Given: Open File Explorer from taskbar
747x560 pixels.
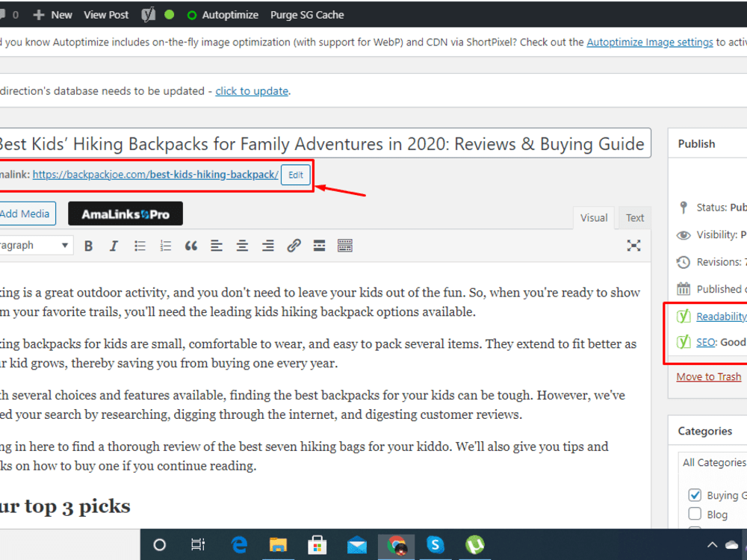Looking at the screenshot, I should [278, 544].
